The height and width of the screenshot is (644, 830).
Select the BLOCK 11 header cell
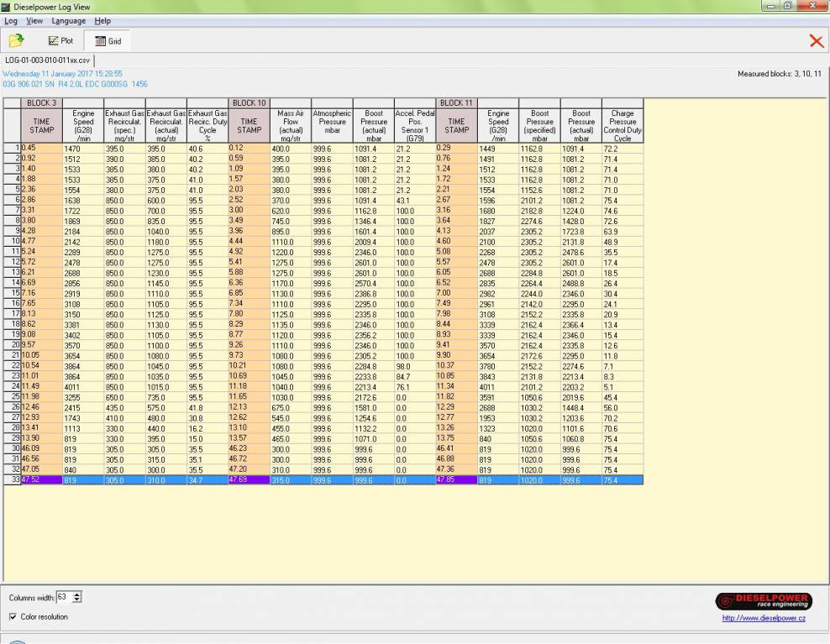(456, 102)
